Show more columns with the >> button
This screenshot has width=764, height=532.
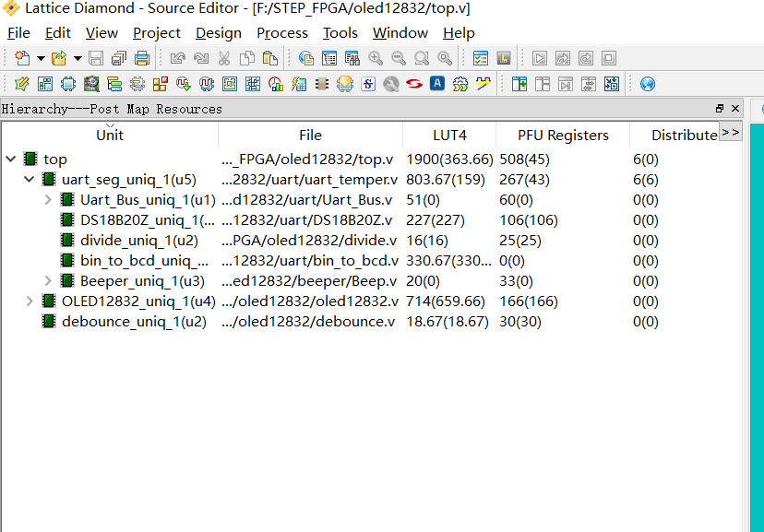click(731, 133)
